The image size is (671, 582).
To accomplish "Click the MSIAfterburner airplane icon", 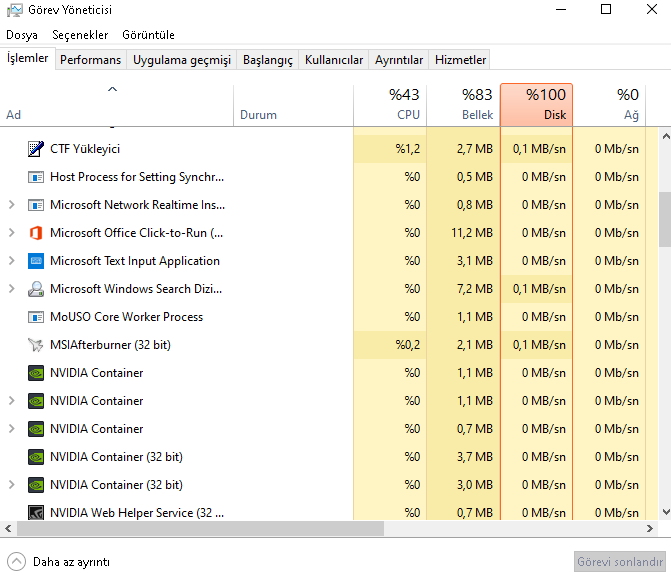I will coord(36,345).
